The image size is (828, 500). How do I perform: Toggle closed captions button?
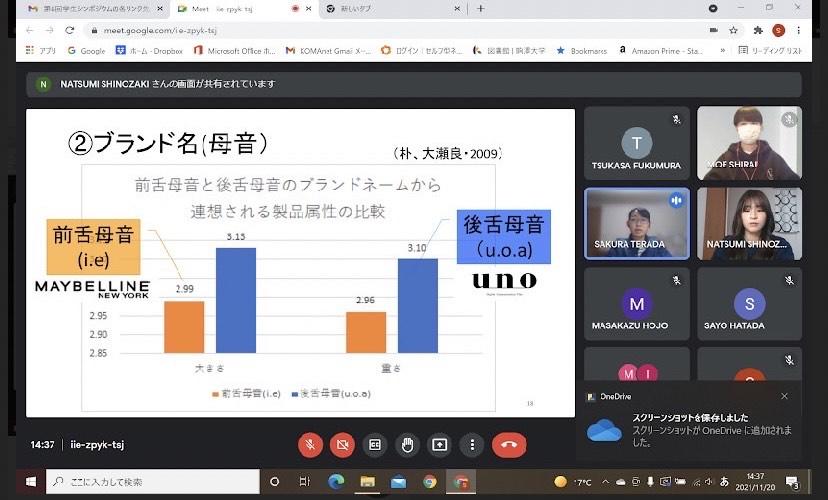pyautogui.click(x=375, y=444)
